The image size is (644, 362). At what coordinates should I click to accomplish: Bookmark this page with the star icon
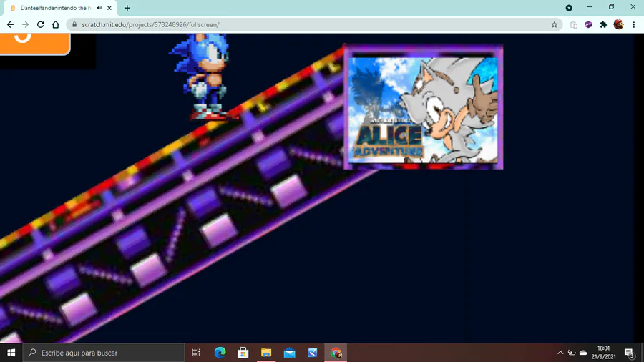click(x=554, y=24)
